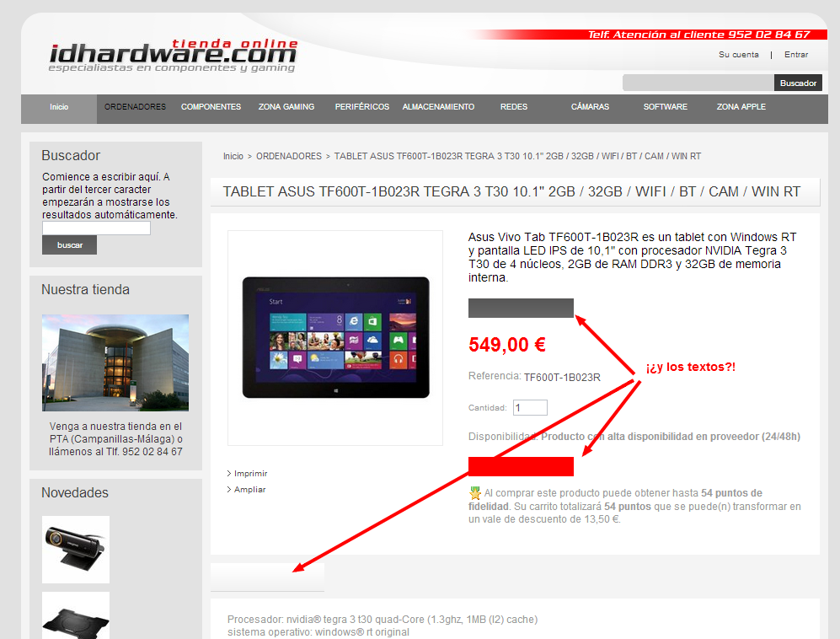
Task: Focus the header search field
Action: coord(698,83)
